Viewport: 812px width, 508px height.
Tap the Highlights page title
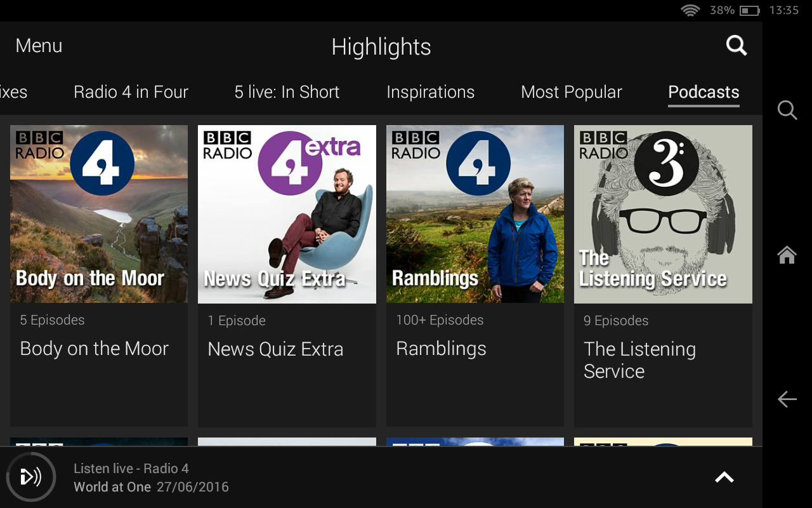(x=381, y=47)
